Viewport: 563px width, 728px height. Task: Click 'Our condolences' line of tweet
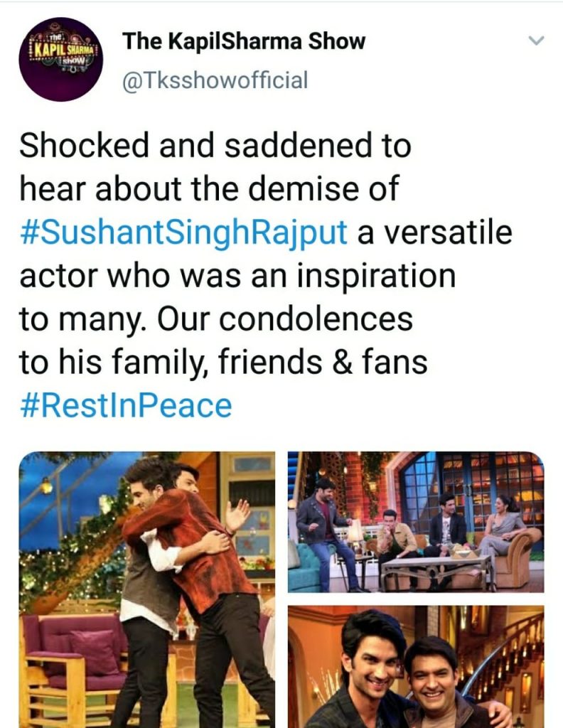[285, 318]
